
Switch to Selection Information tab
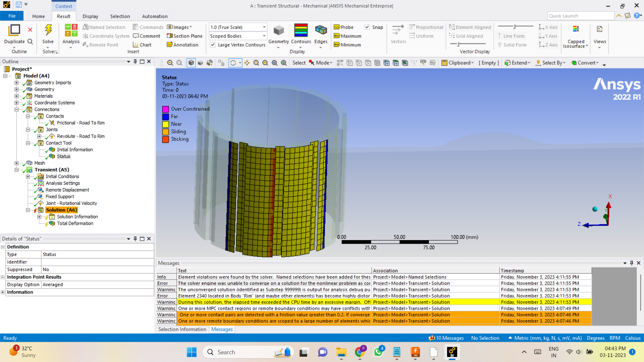pos(182,329)
